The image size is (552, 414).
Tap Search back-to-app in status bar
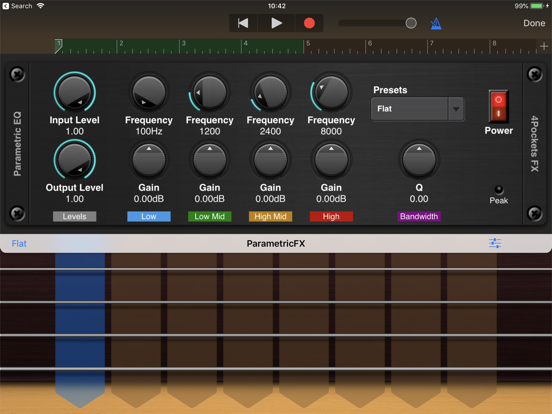18,6
